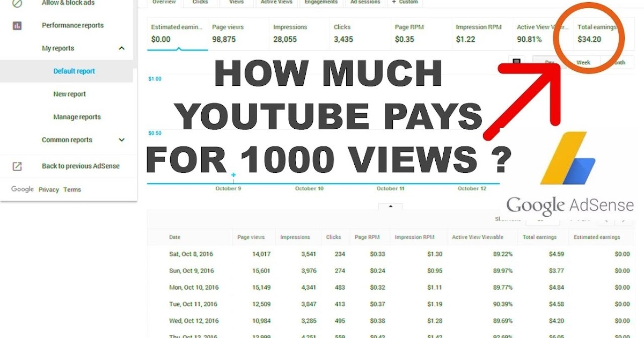Click Impression RPM value $1.30
Image resolution: width=644 pixels, height=338 pixels.
point(435,254)
